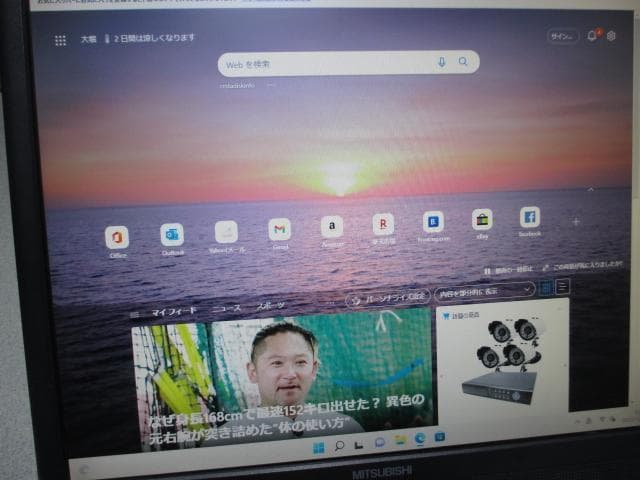The image size is (640, 480).
Task: Click Microsoft Edge on taskbar
Action: pos(420,439)
